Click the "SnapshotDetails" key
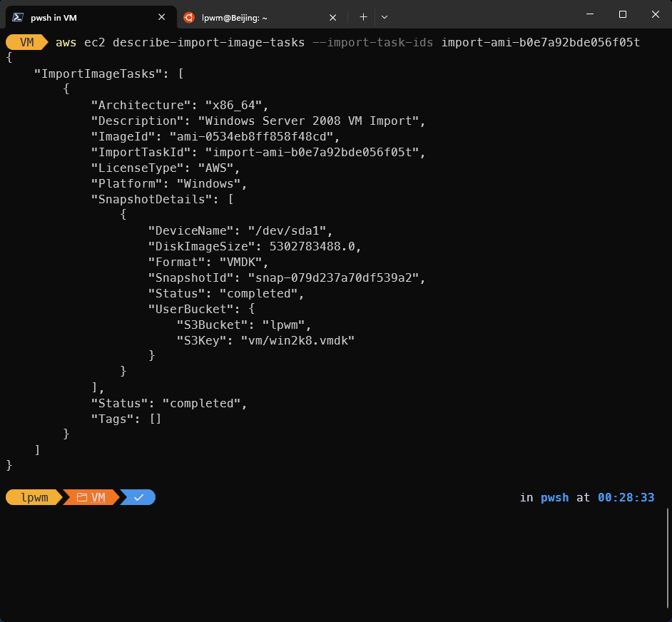The width and height of the screenshot is (672, 622). pyautogui.click(x=152, y=199)
